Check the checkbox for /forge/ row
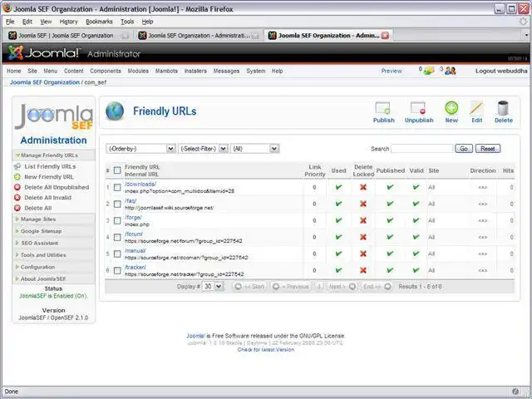Screen dimensions: 532x399 117,220
